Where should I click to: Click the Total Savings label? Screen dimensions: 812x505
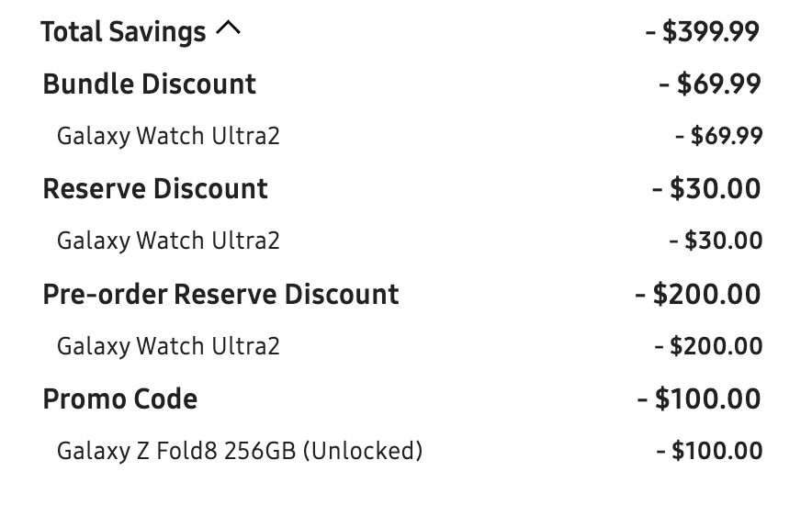(123, 31)
